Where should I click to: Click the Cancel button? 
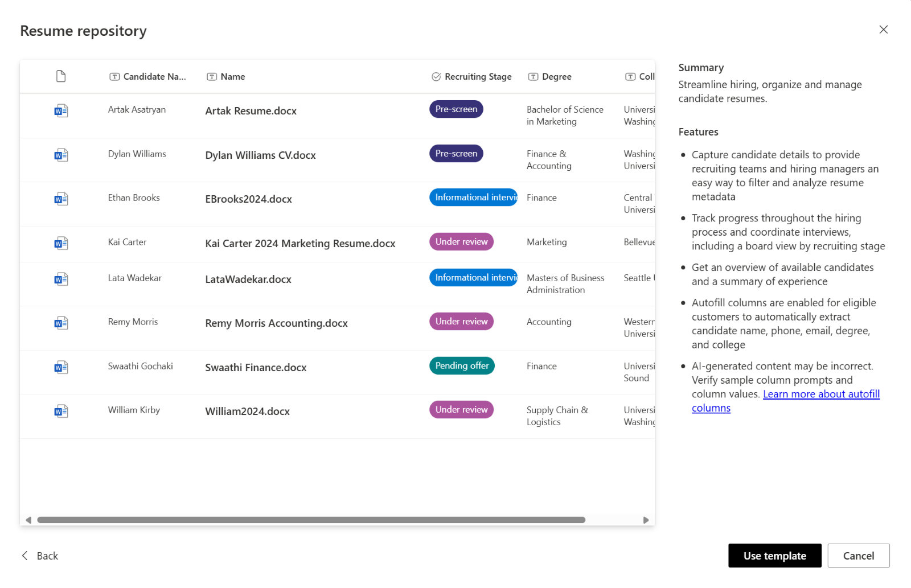(x=858, y=556)
